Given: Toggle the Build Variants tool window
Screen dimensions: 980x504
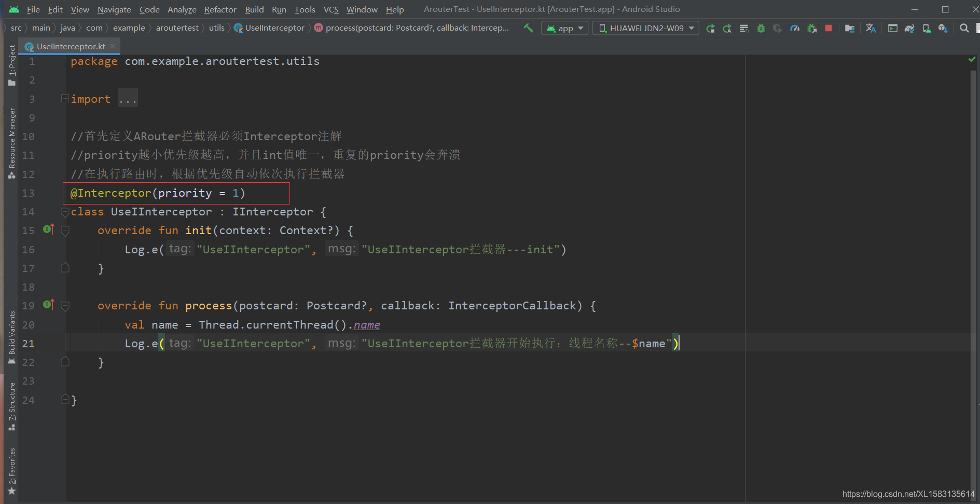Looking at the screenshot, I should coord(12,337).
